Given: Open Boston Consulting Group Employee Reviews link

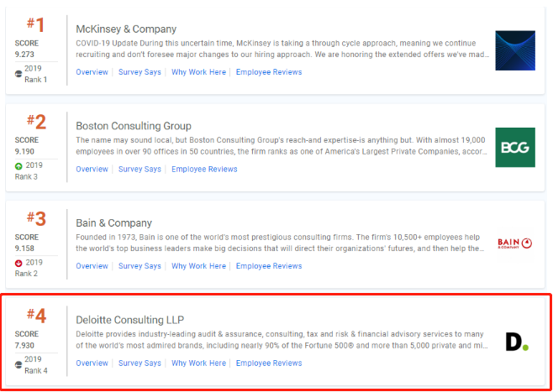Looking at the screenshot, I should (x=204, y=169).
